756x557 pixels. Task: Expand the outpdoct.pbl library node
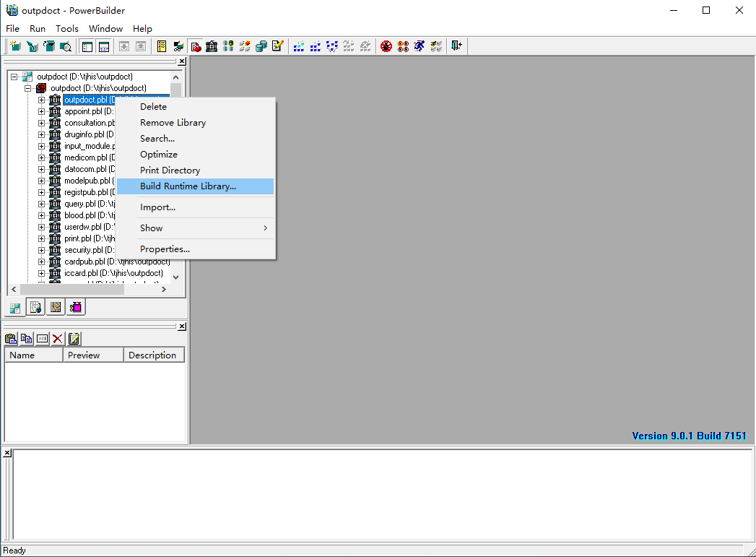tap(41, 100)
